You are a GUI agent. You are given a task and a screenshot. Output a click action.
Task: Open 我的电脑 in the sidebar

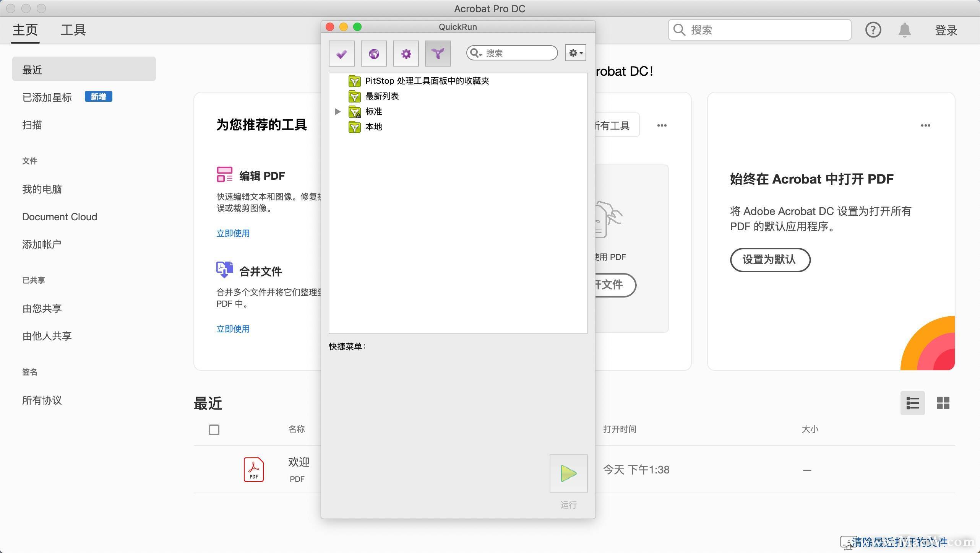coord(42,189)
